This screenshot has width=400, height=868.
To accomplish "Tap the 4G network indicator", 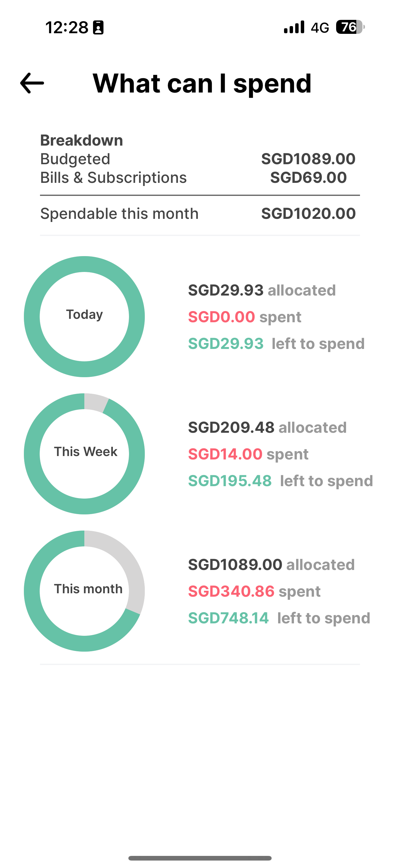I will click(x=319, y=28).
